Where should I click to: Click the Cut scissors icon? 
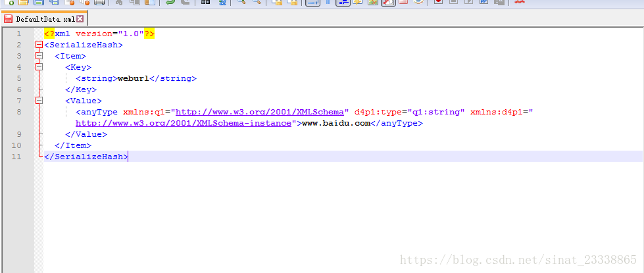coord(119,2)
